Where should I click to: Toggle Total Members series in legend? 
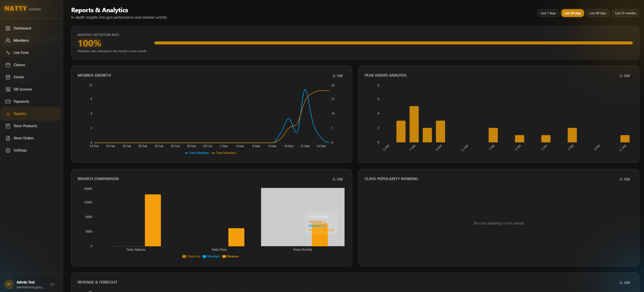tap(224, 153)
